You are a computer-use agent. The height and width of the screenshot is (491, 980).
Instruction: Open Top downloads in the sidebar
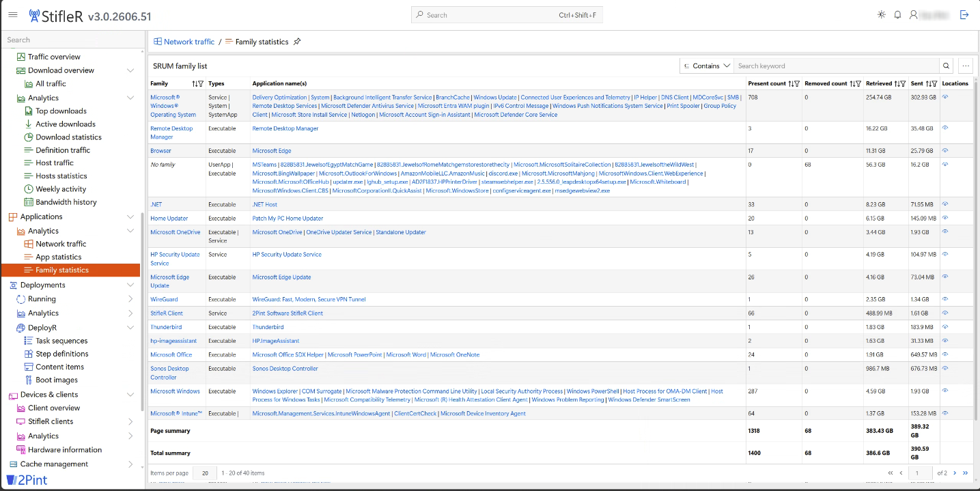point(61,111)
